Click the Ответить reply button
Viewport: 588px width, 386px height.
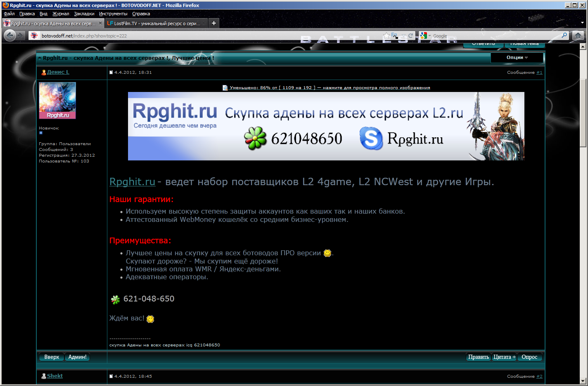click(x=483, y=45)
